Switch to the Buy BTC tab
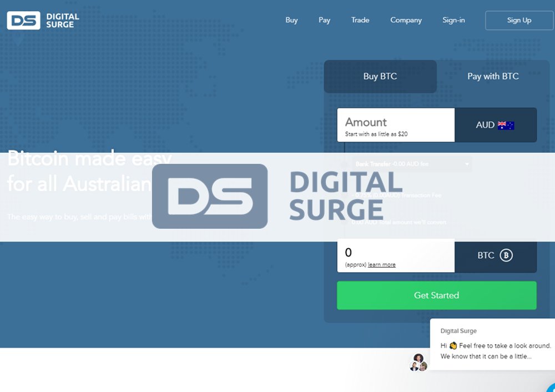 [x=380, y=76]
